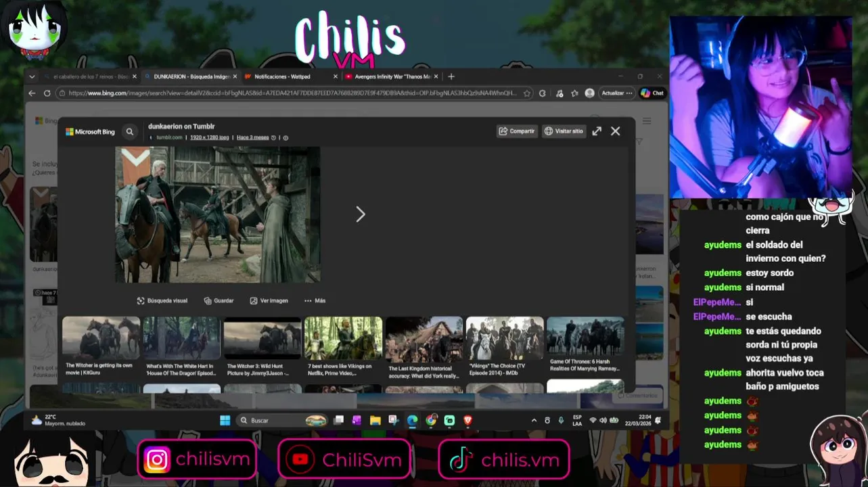Close the 'Notificaciones - Wattpad' tab
Viewport: 868px width, 487px height.
tap(336, 76)
